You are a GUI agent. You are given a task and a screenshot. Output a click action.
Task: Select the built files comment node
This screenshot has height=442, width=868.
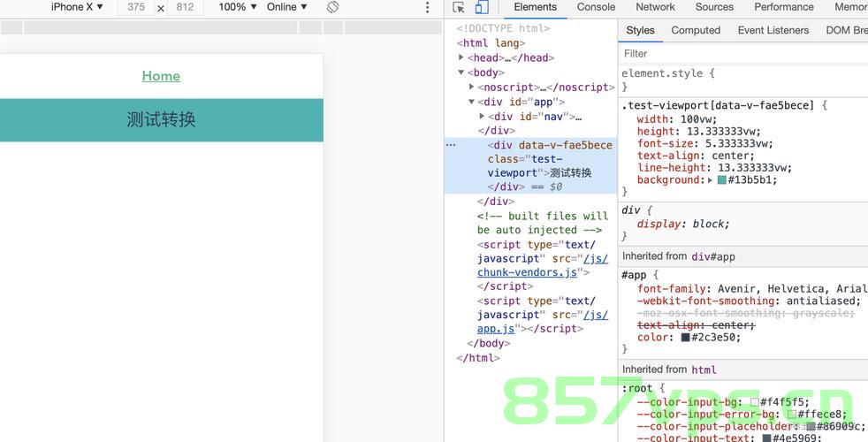coord(543,224)
